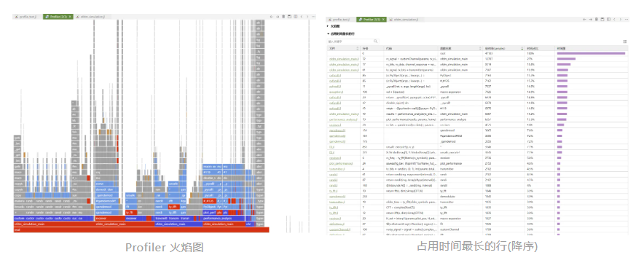The width and height of the screenshot is (644, 263).
Task: Collapse the 占用时间最长的行 section
Action: click(339, 34)
